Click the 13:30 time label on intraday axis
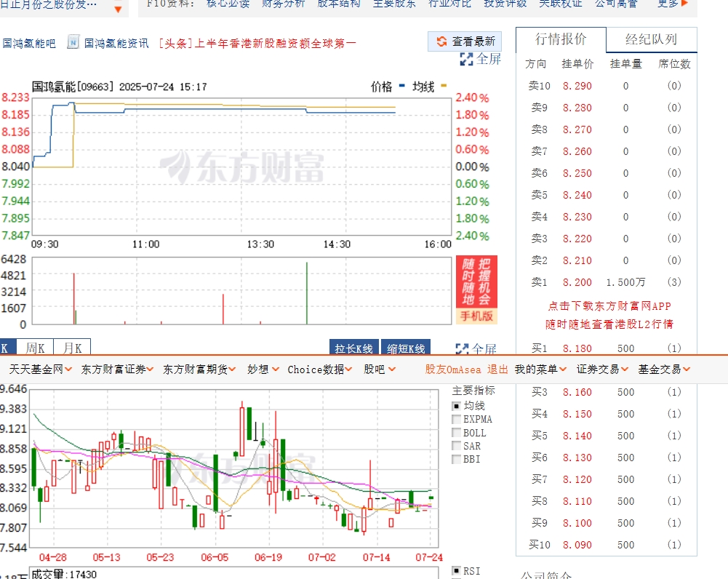The height and width of the screenshot is (579, 728). pyautogui.click(x=260, y=244)
